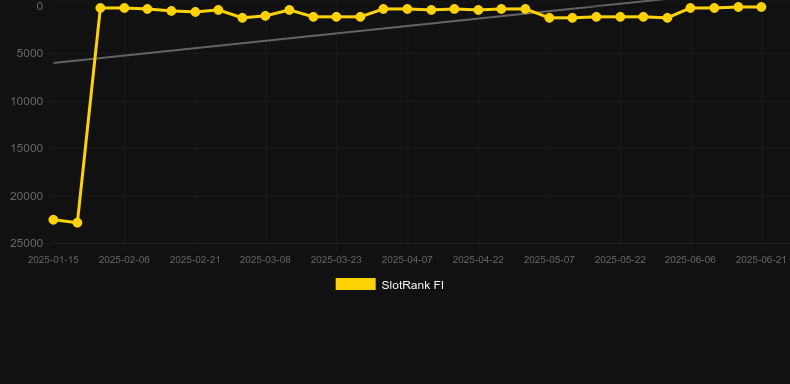
Task: Select the data point above 2025-02-21
Action: [195, 12]
